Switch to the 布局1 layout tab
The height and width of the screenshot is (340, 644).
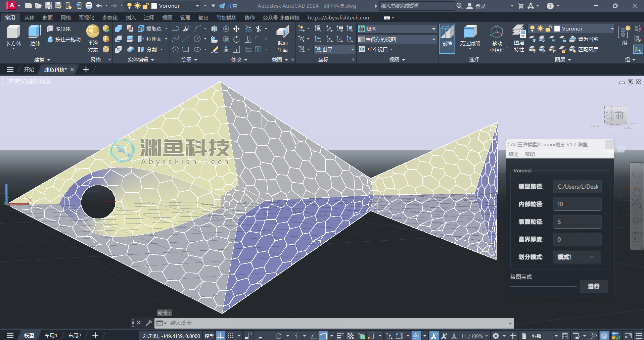pos(51,336)
